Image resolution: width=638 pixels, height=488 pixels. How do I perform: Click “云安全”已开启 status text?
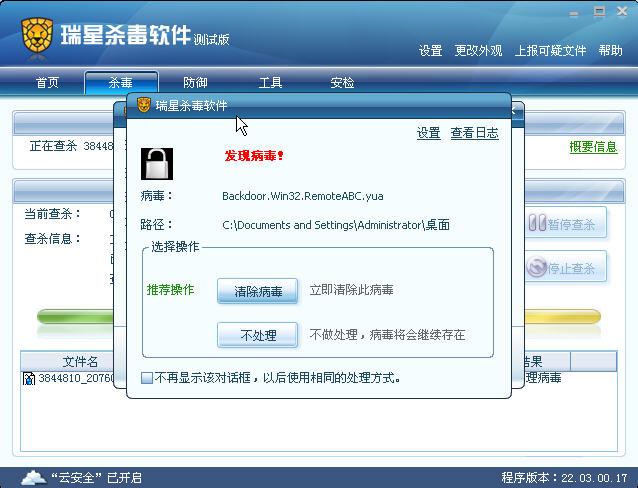point(96,477)
